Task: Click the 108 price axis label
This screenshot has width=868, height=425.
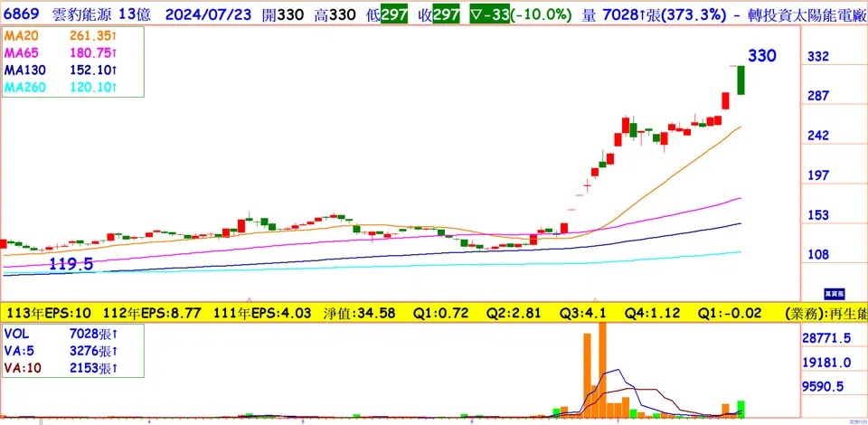Action: click(817, 255)
